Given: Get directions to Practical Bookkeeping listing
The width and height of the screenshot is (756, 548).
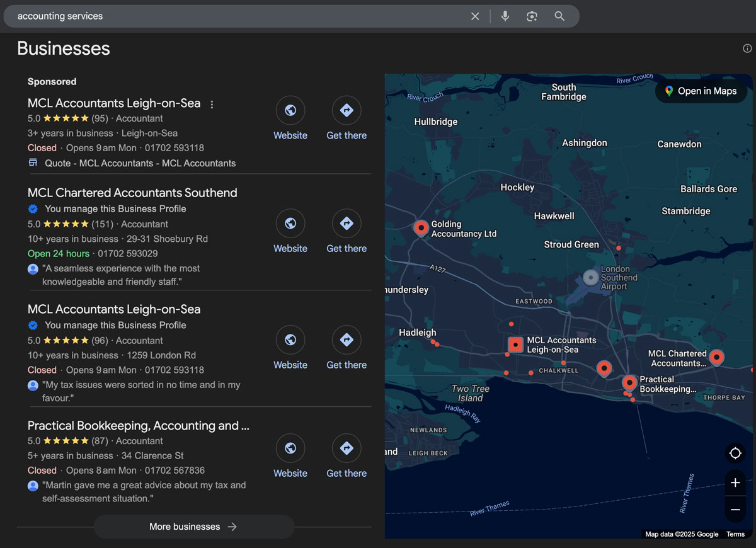Looking at the screenshot, I should pos(346,457).
